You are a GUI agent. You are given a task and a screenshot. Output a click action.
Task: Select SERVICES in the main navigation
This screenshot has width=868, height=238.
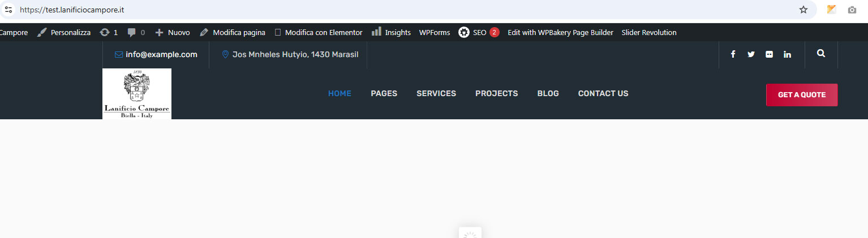click(x=436, y=94)
